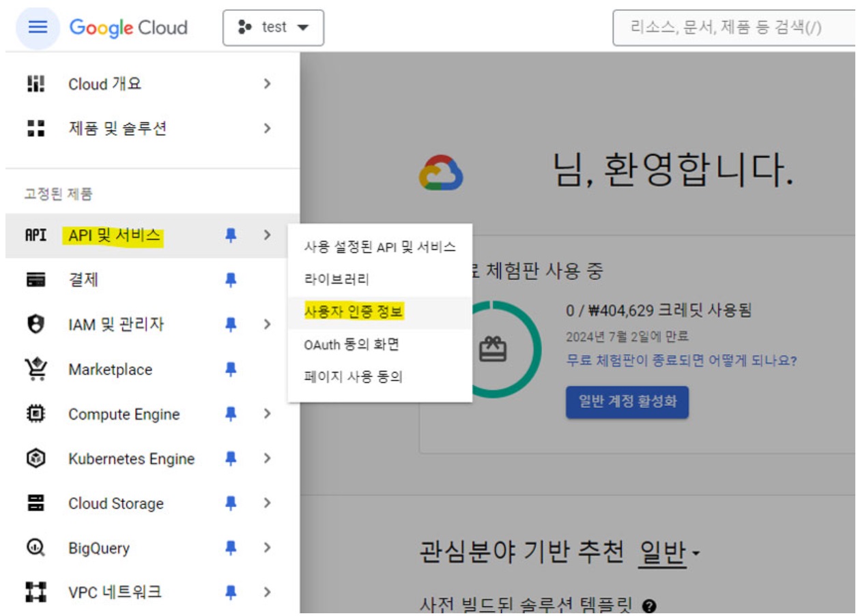Click the Kubernetes Engine hexagon icon
This screenshot has width=858, height=616.
tap(36, 458)
